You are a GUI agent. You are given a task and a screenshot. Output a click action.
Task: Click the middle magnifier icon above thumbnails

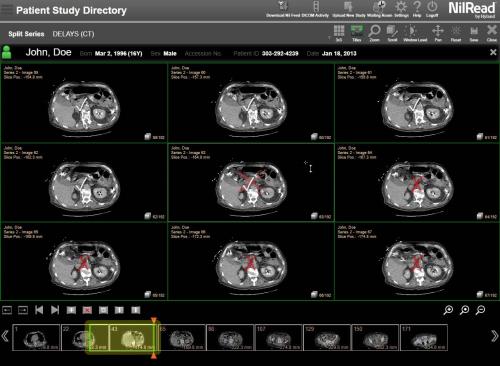pyautogui.click(x=464, y=310)
